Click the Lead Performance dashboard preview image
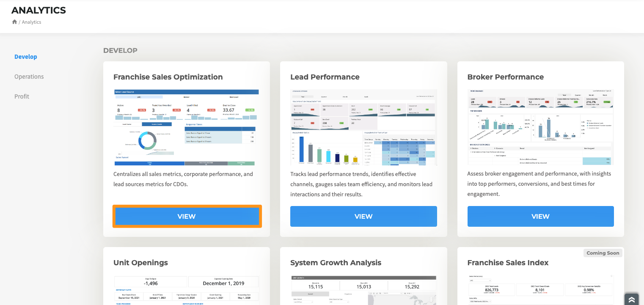 click(363, 127)
